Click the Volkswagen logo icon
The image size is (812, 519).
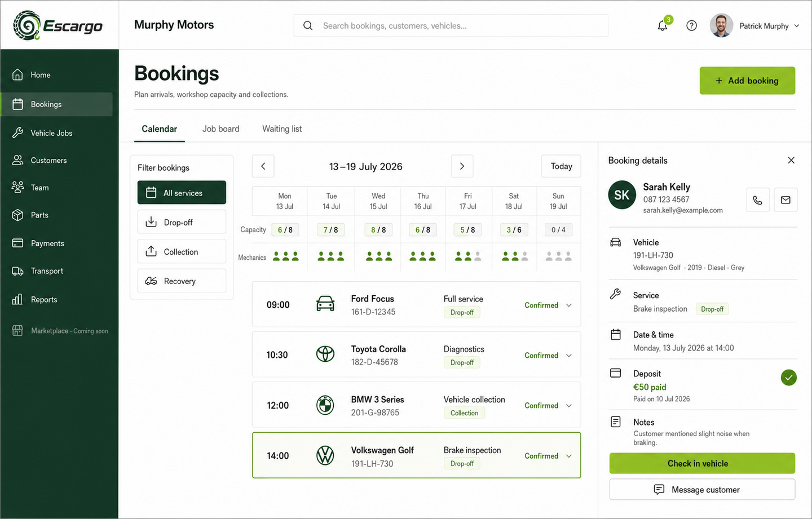coord(325,455)
